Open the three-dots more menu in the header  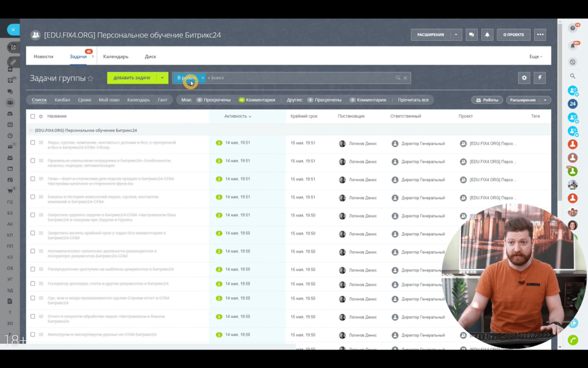tap(540, 34)
